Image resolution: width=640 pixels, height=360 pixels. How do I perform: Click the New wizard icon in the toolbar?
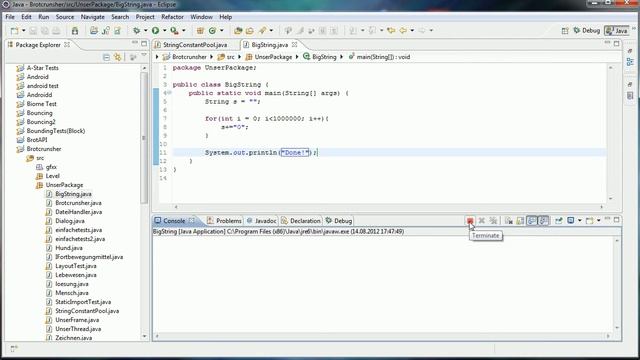[14, 31]
